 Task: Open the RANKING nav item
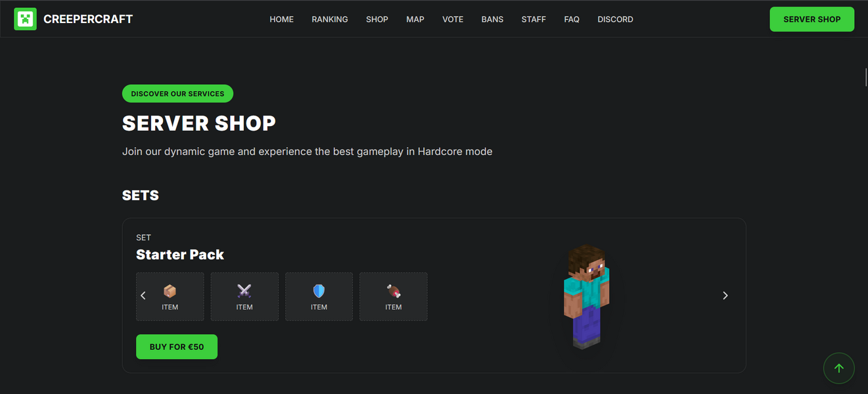click(x=330, y=19)
